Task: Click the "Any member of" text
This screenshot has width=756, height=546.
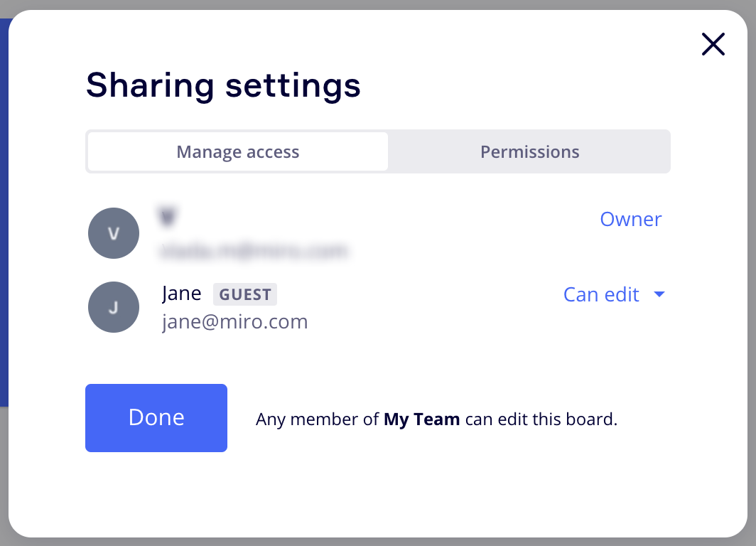Action: [x=317, y=419]
